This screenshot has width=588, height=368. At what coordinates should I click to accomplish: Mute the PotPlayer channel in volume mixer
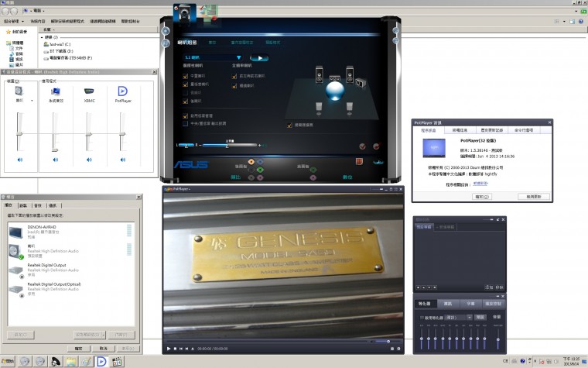[x=122, y=160]
